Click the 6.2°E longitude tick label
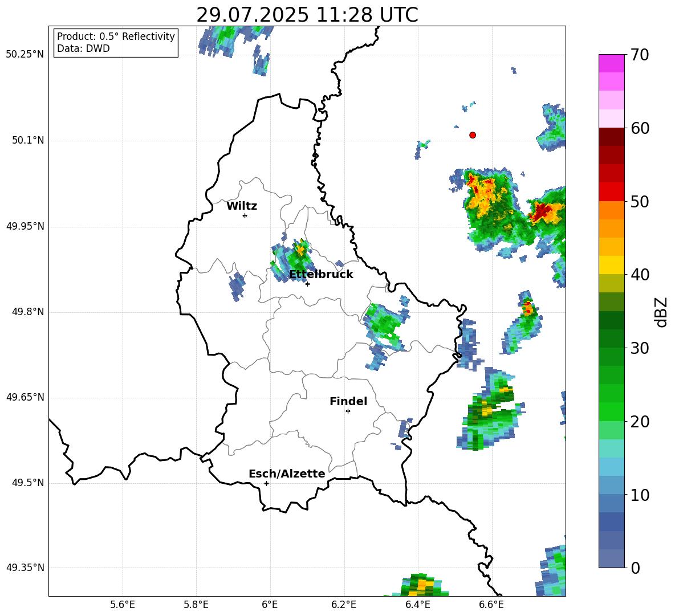This screenshot has width=675, height=616. click(x=344, y=605)
